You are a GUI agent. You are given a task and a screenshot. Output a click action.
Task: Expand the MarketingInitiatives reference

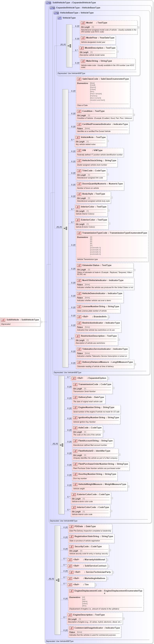tap(108, 578)
